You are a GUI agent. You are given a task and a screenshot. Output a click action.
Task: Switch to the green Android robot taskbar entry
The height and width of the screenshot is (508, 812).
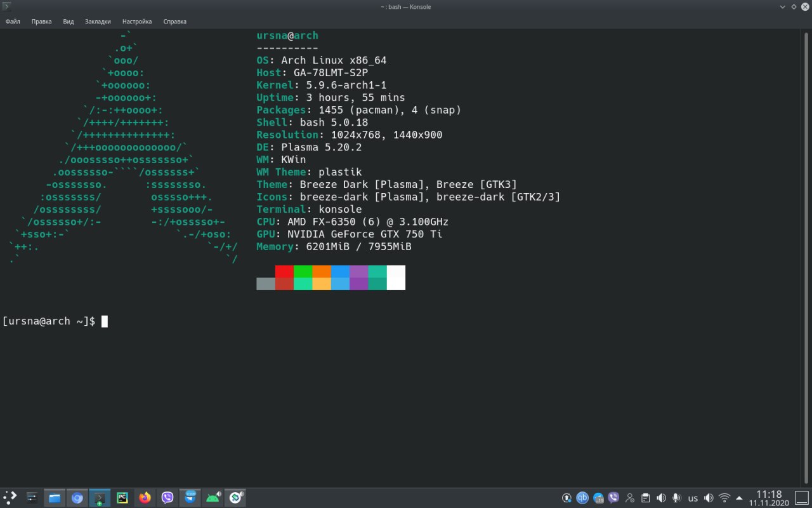(x=213, y=498)
